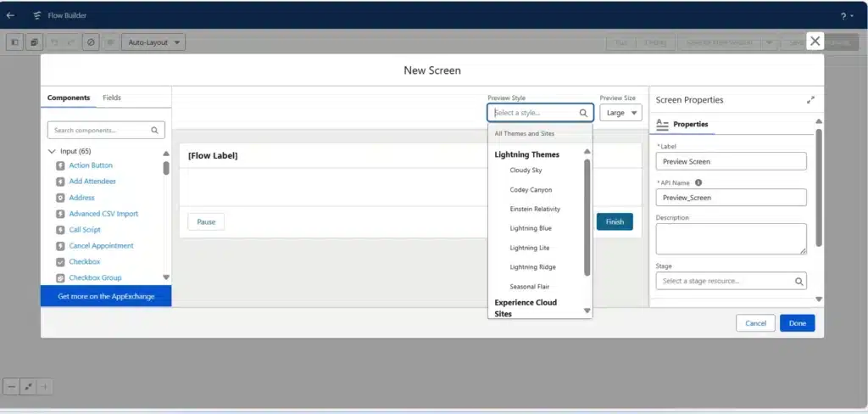Collapse the Input (65) component section
The width and height of the screenshot is (868, 414).
coord(53,151)
